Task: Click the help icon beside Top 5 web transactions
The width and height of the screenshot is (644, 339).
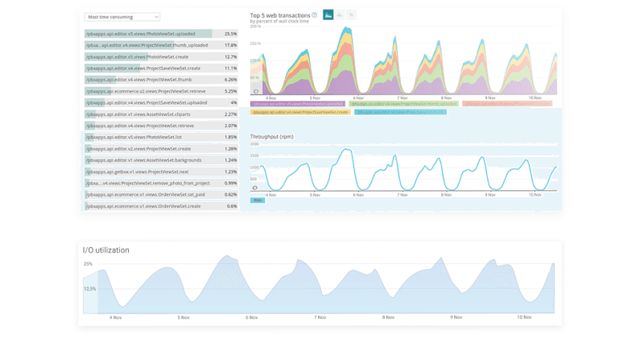Action: (x=315, y=15)
